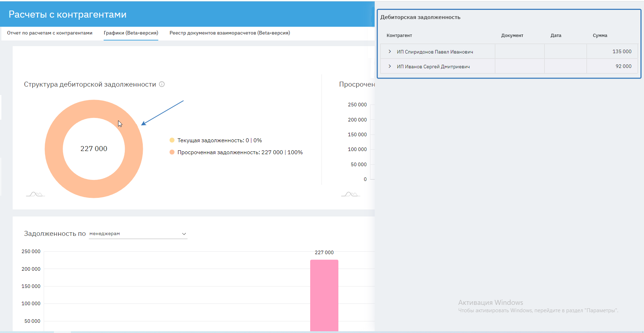Click chart logo icon below donut chart
This screenshot has height=333, width=644.
coord(35,194)
